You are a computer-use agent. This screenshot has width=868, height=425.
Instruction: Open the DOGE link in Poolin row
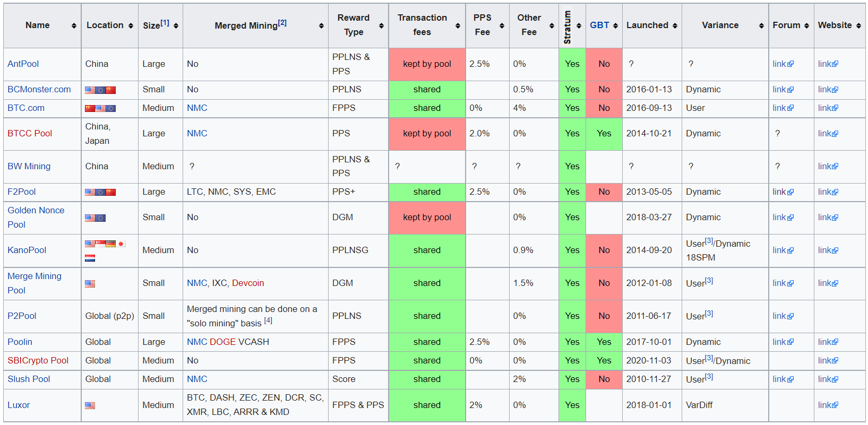(x=223, y=342)
